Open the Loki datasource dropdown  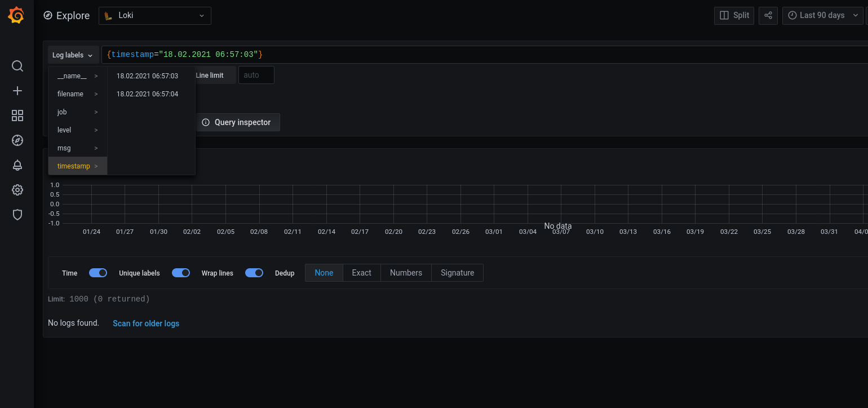point(154,16)
